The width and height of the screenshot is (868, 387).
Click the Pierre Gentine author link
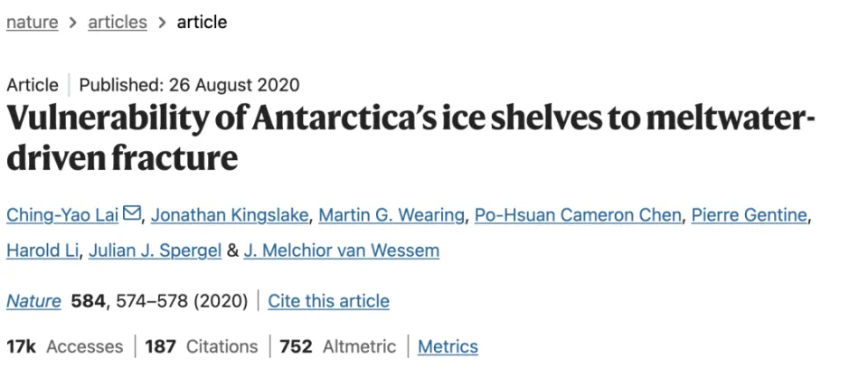[x=749, y=215]
